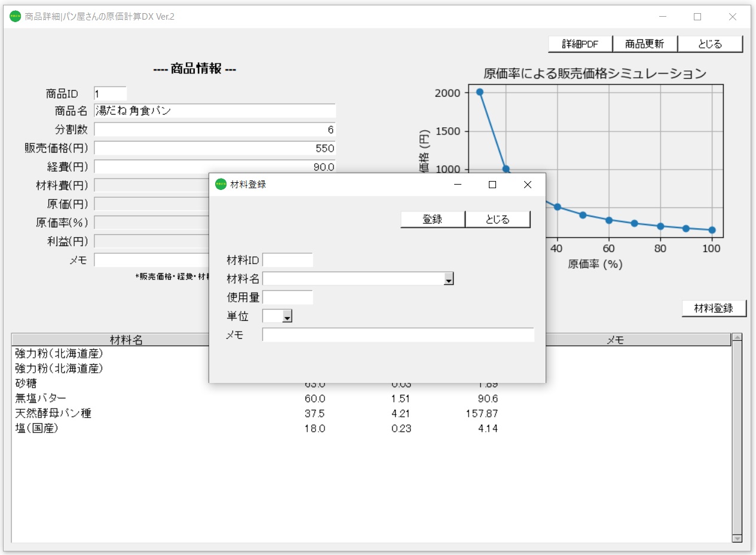This screenshot has width=756, height=555.
Task: Click the とじる button on the main toolbar
Action: coord(710,44)
